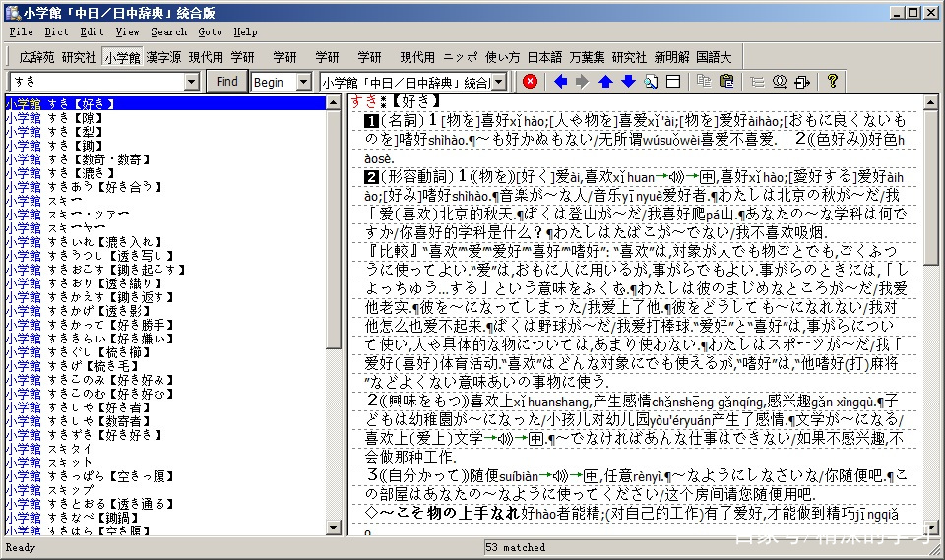Open the Search menu
Image resolution: width=945 pixels, height=560 pixels.
pyautogui.click(x=168, y=31)
